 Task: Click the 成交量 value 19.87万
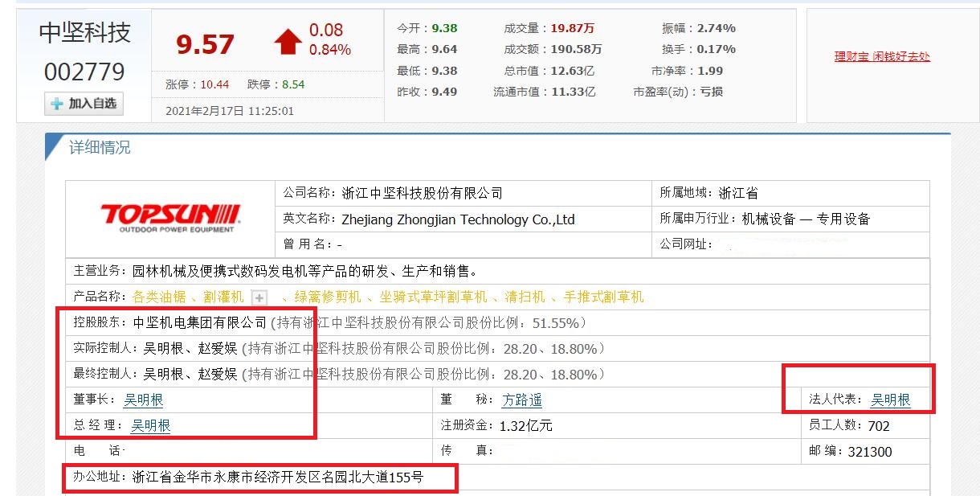[x=573, y=28]
